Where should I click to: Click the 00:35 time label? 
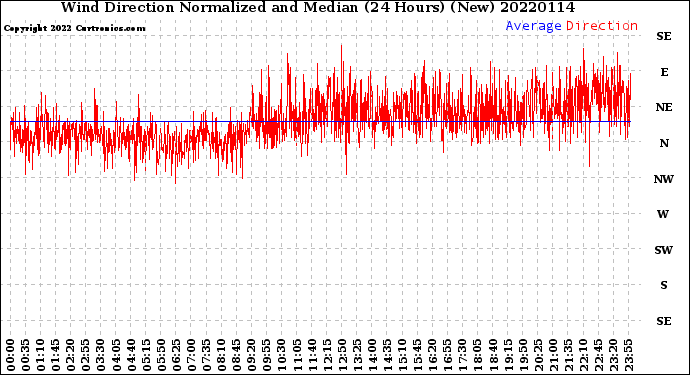click(26, 355)
